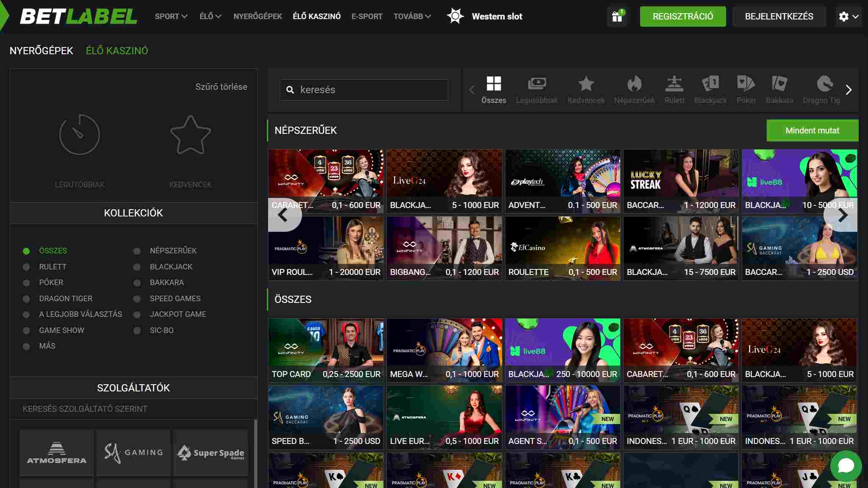The width and height of the screenshot is (868, 488).
Task: Select the SPEED GAMES radio button
Action: [x=137, y=298]
